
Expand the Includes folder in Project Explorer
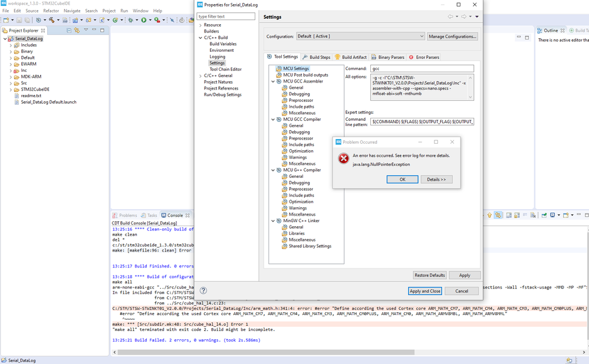click(x=11, y=45)
